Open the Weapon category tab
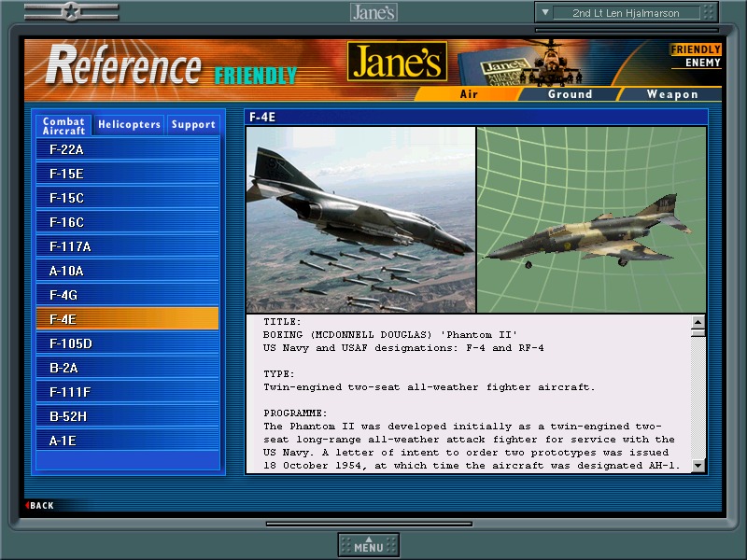The image size is (747, 560). (672, 94)
